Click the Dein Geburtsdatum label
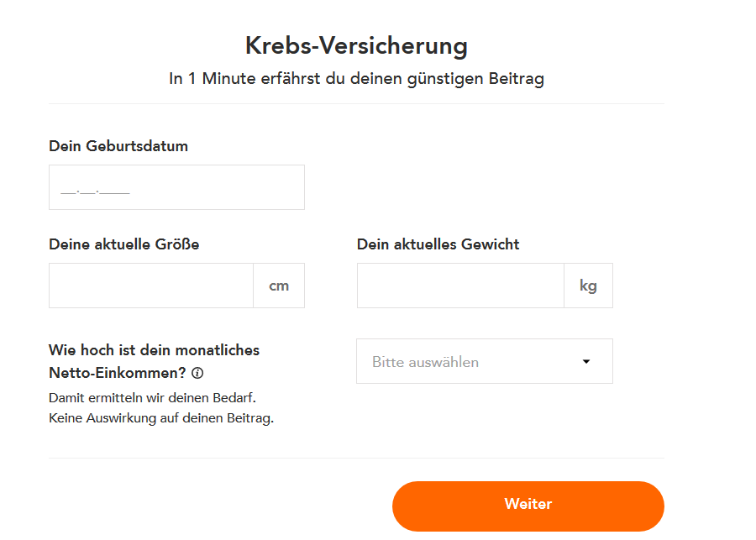 point(118,146)
